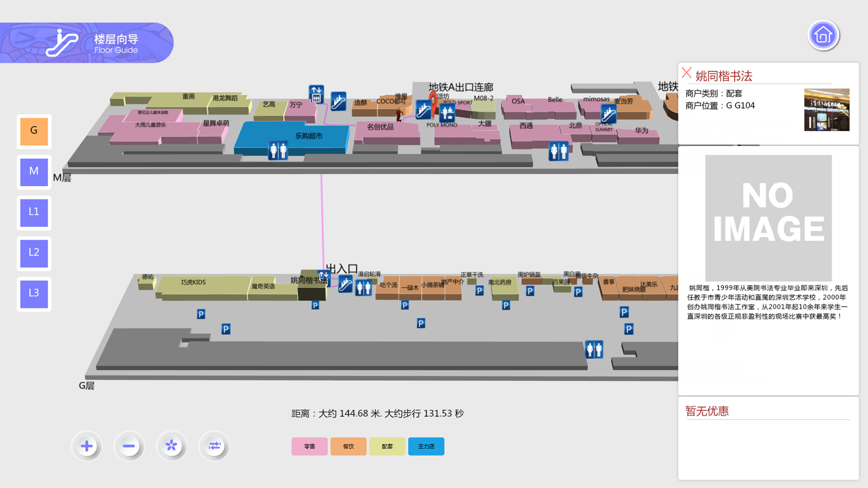Select the escalator icon next to 万宁
Image resolution: width=868 pixels, height=488 pixels.
click(338, 101)
